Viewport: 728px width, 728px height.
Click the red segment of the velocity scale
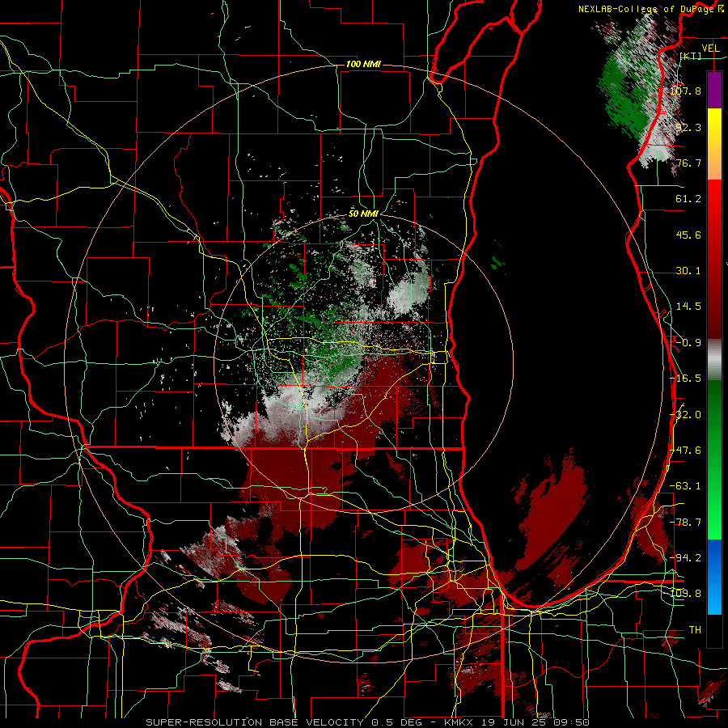pos(714,259)
